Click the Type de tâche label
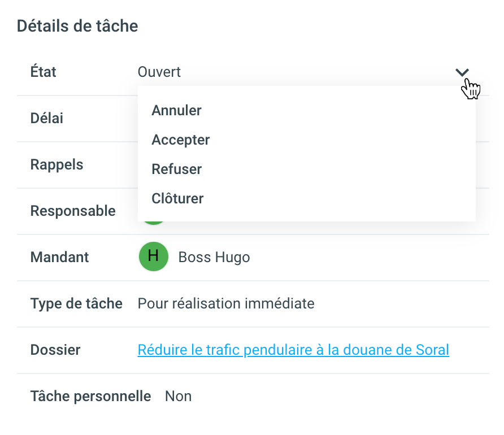 coord(76,304)
